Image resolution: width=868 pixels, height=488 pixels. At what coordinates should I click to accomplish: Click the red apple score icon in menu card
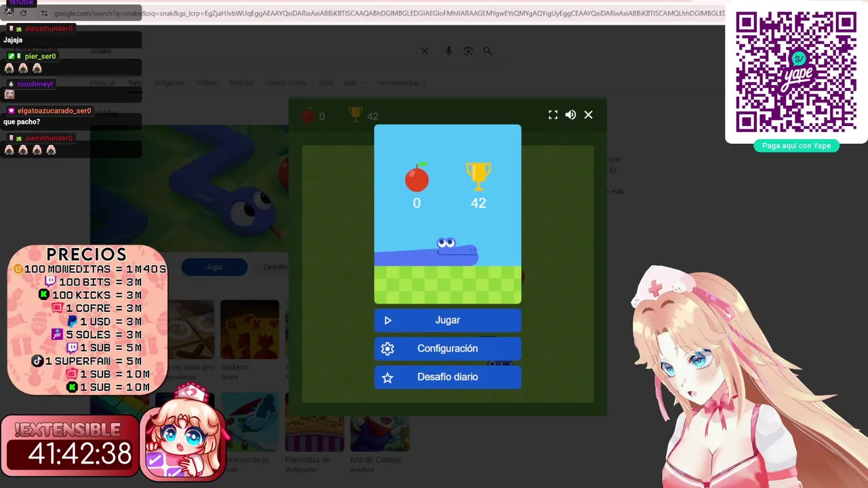417,177
